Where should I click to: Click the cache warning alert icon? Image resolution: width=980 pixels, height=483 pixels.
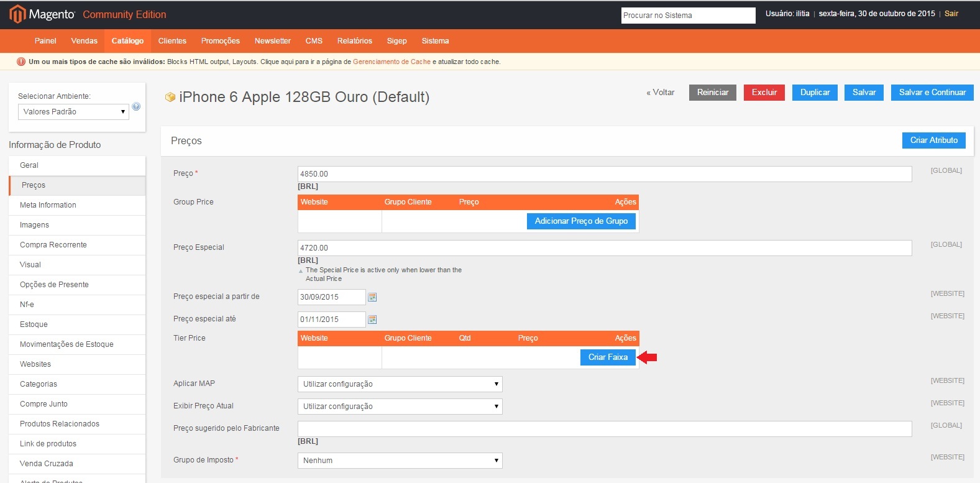pos(21,62)
